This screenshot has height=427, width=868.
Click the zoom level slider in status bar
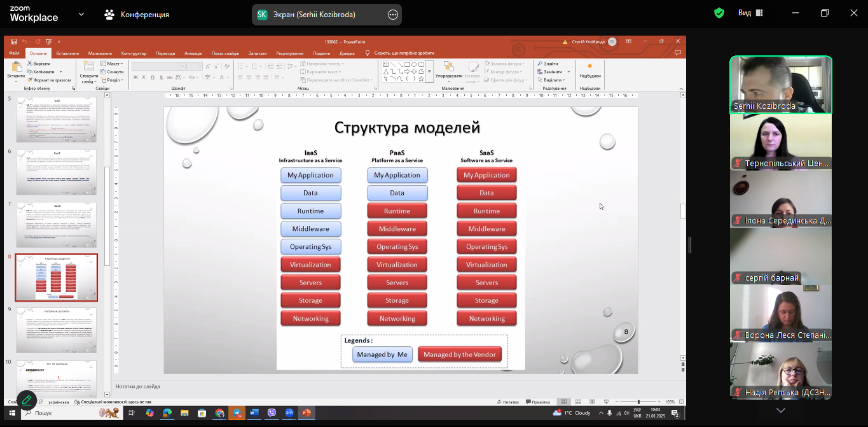click(638, 402)
